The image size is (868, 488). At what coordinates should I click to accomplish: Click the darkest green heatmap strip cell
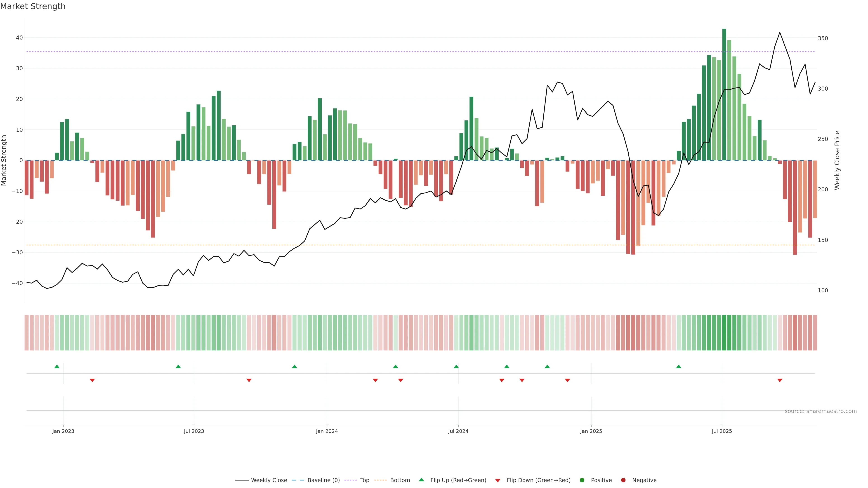tap(724, 333)
